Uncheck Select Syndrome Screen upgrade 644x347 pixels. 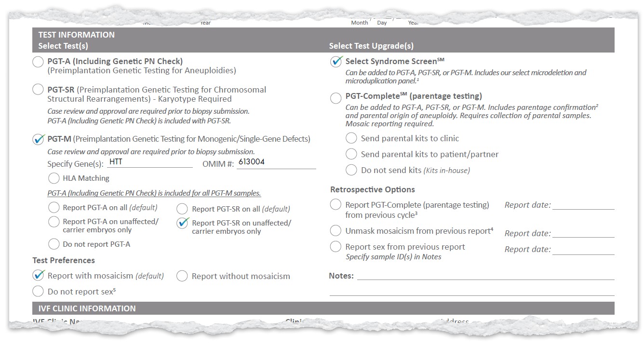point(336,62)
